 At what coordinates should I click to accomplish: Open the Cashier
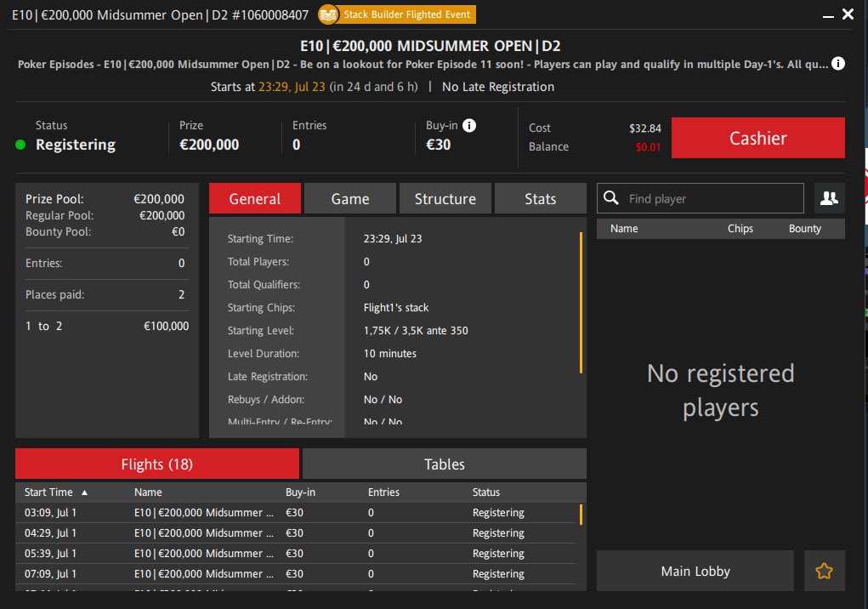tap(757, 138)
